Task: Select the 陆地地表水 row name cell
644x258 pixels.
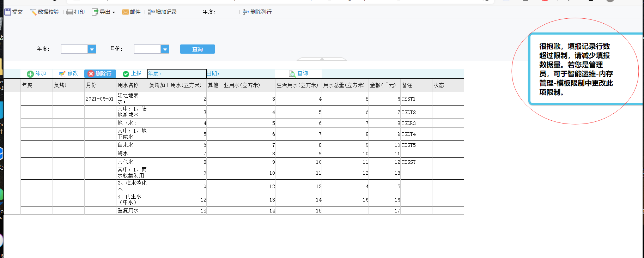Action: coord(132,99)
